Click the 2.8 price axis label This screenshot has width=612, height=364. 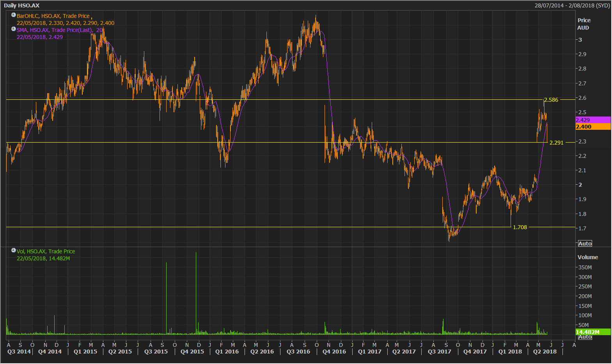point(582,69)
